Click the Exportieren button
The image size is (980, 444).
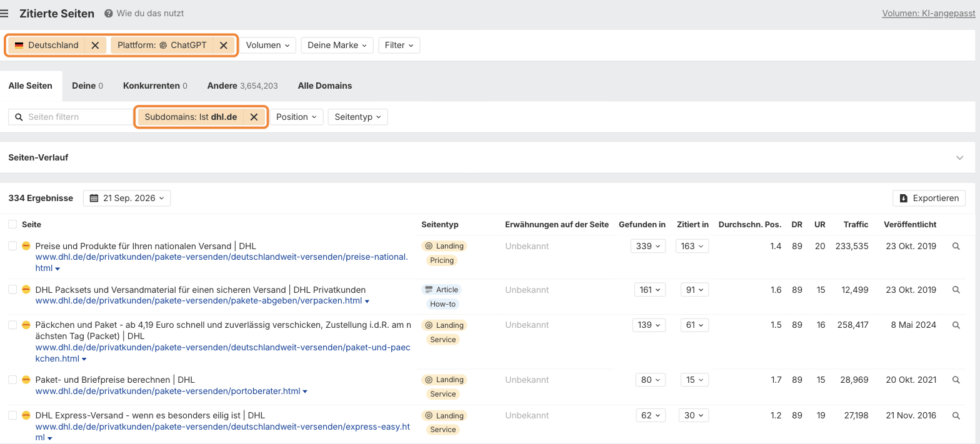pyautogui.click(x=929, y=198)
